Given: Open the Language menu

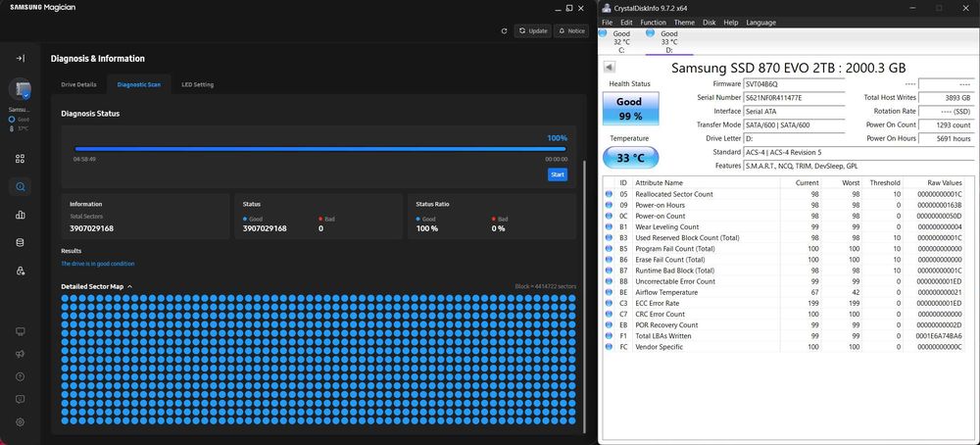Looking at the screenshot, I should [760, 23].
